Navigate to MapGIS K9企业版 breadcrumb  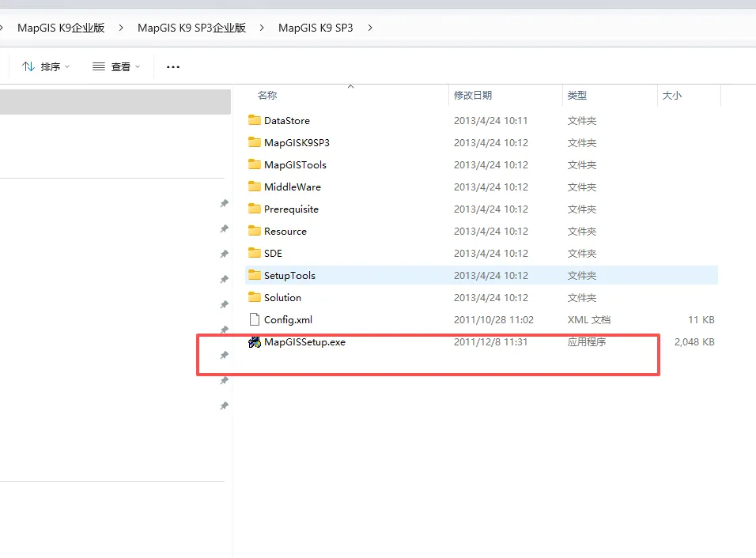pos(61,28)
